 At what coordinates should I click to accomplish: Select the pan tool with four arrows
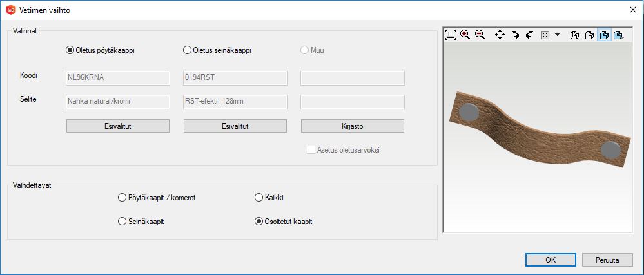500,35
